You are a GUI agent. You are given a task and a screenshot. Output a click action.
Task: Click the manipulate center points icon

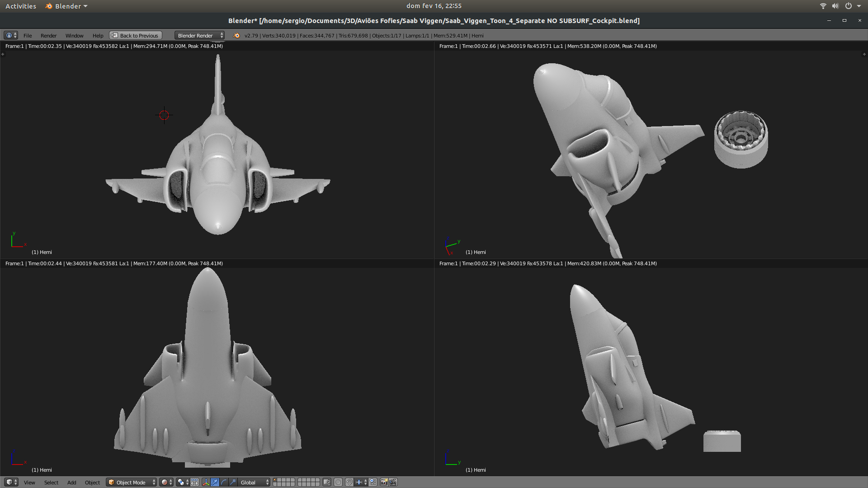195,482
